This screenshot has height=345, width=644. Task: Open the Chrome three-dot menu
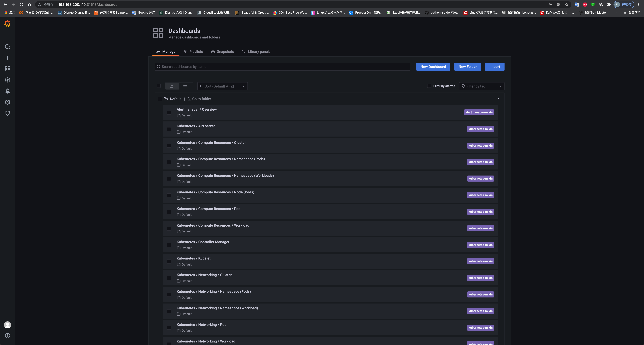click(x=639, y=5)
